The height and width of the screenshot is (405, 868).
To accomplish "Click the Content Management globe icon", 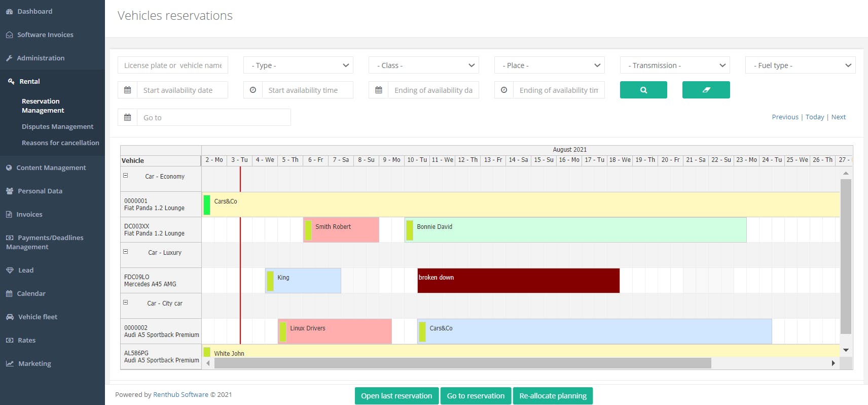I will coord(9,168).
